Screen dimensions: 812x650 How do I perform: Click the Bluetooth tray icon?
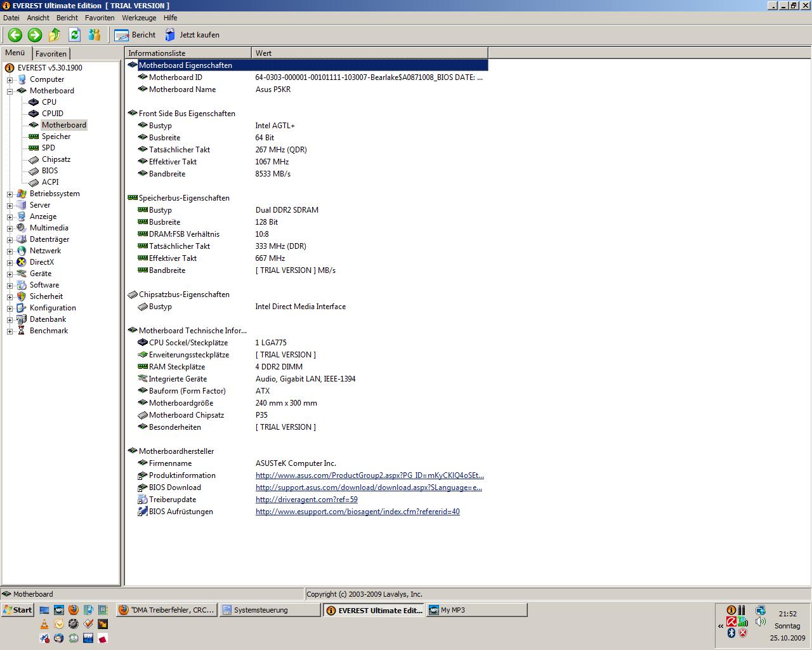[731, 633]
